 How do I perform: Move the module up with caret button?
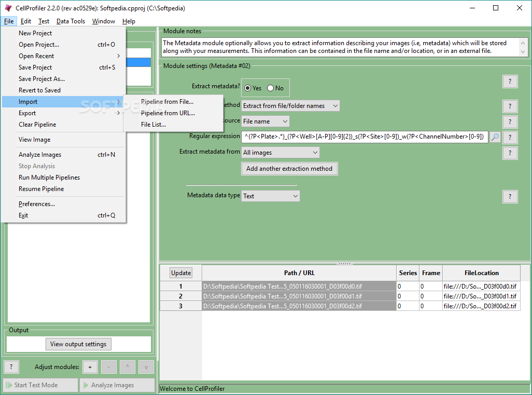[128, 367]
